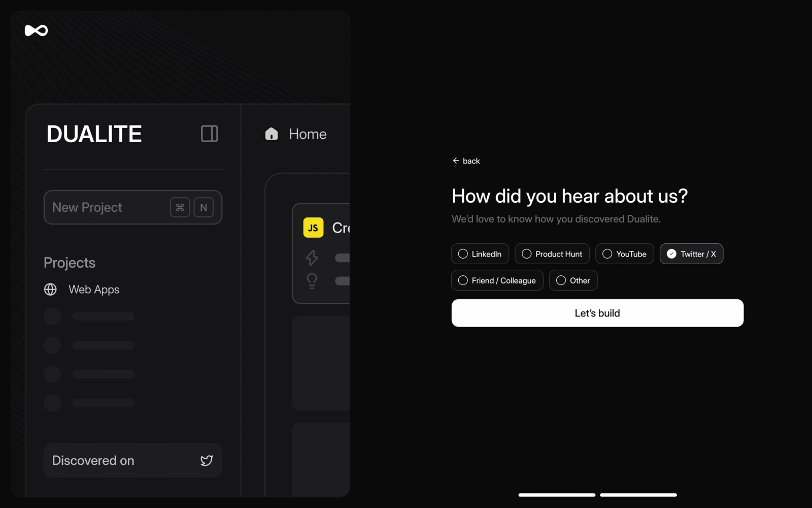Viewport: 812px width, 508px height.
Task: Click the infinity logo icon
Action: 37,30
